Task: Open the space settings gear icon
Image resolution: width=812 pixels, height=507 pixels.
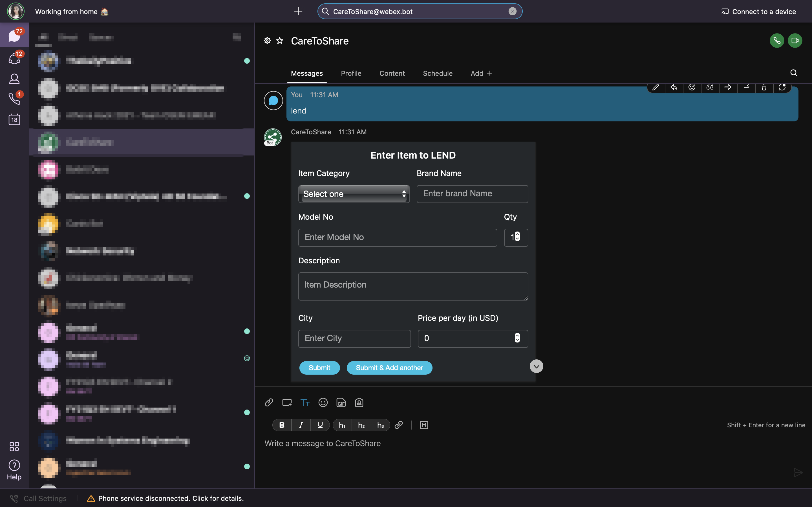Action: (x=267, y=41)
